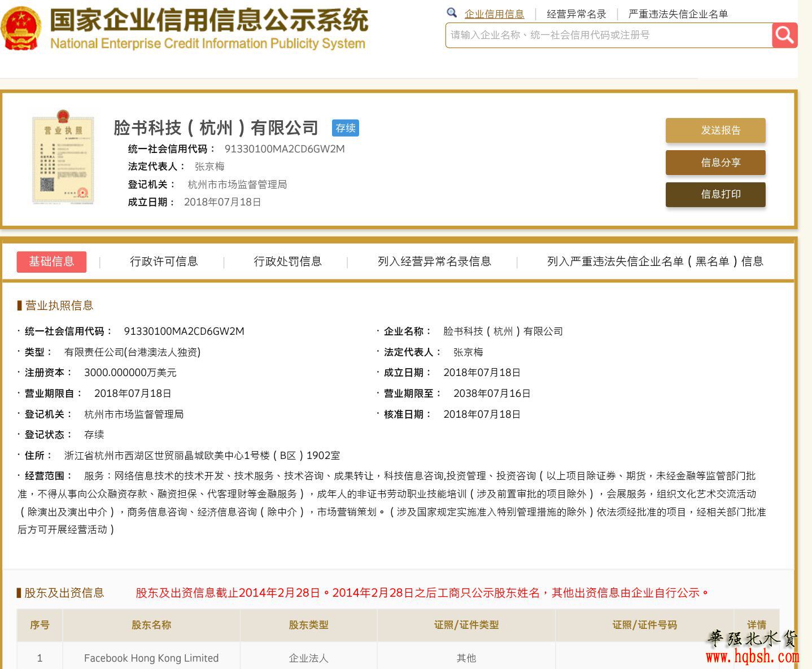Viewport: 812px width, 669px height.
Task: Click the blue 存续 status badge
Action: click(346, 128)
